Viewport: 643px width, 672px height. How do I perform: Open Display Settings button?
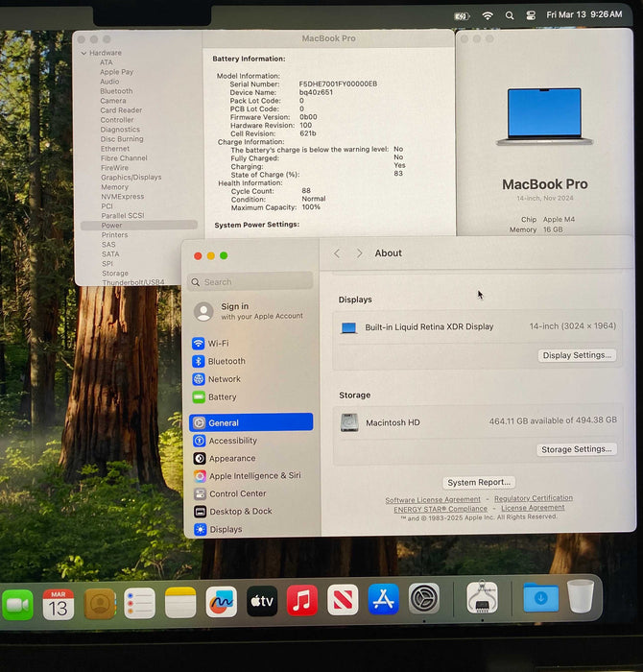(x=577, y=355)
